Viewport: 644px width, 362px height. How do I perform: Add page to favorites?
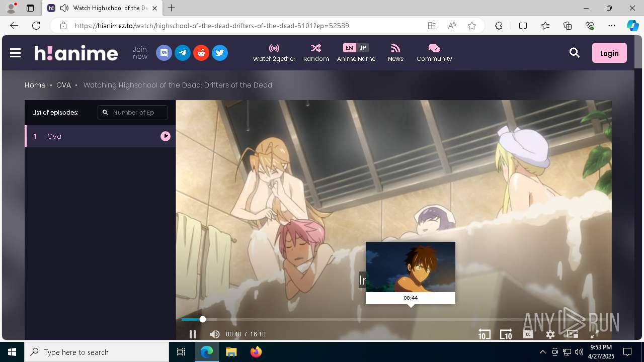coord(472,26)
